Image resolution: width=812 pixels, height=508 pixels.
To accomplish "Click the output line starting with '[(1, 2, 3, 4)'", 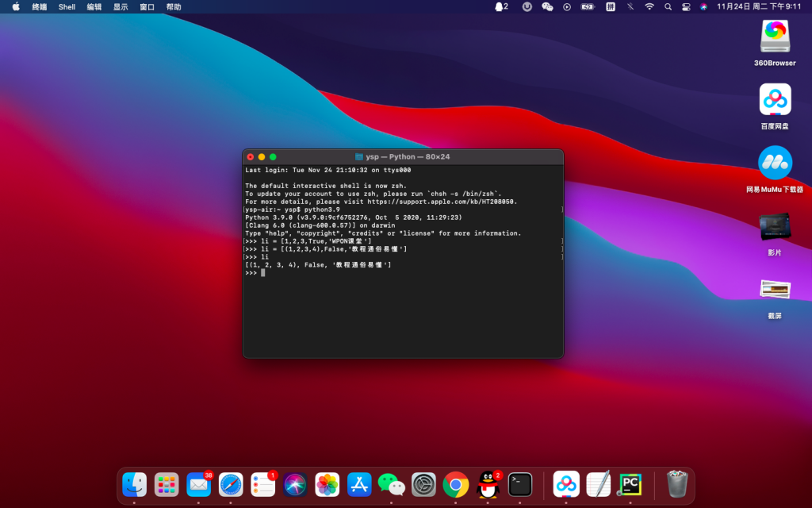I will tap(318, 265).
